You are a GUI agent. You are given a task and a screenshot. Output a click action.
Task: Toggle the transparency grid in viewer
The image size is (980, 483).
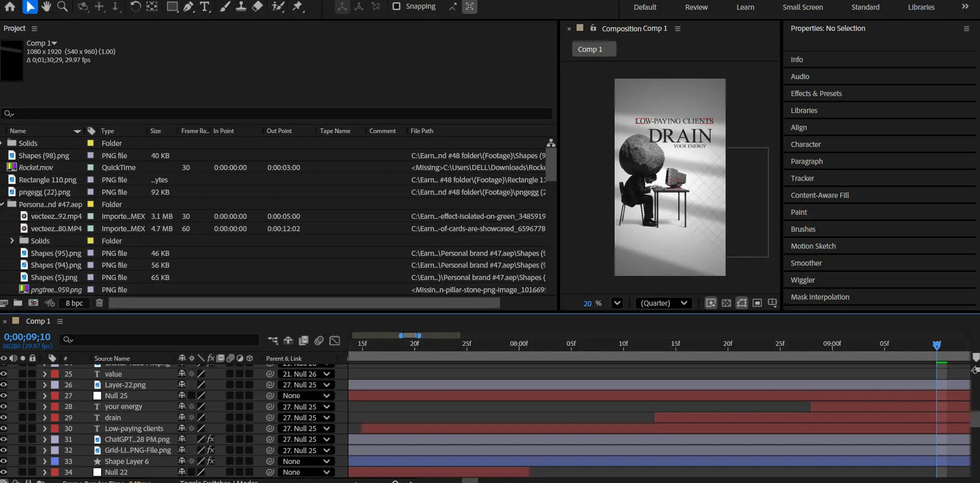tap(726, 303)
